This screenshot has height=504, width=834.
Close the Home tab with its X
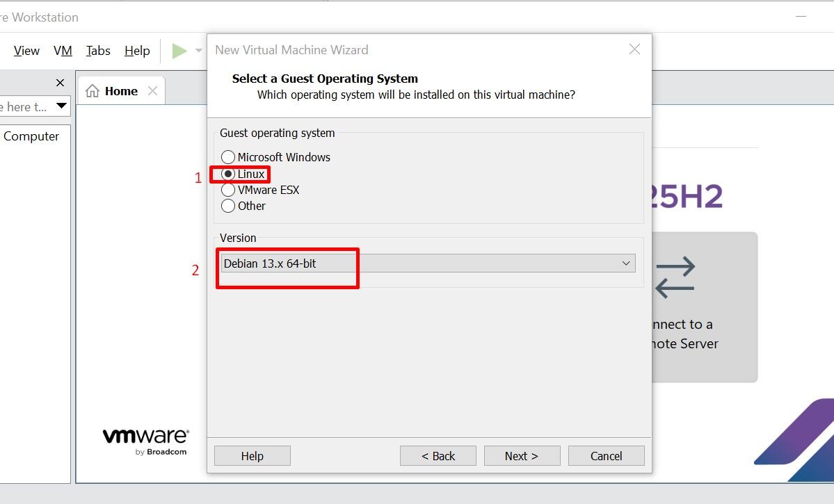[152, 91]
